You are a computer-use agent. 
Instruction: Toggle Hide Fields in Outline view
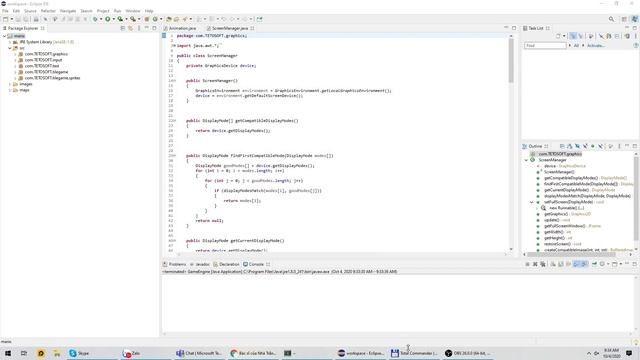[x=577, y=146]
